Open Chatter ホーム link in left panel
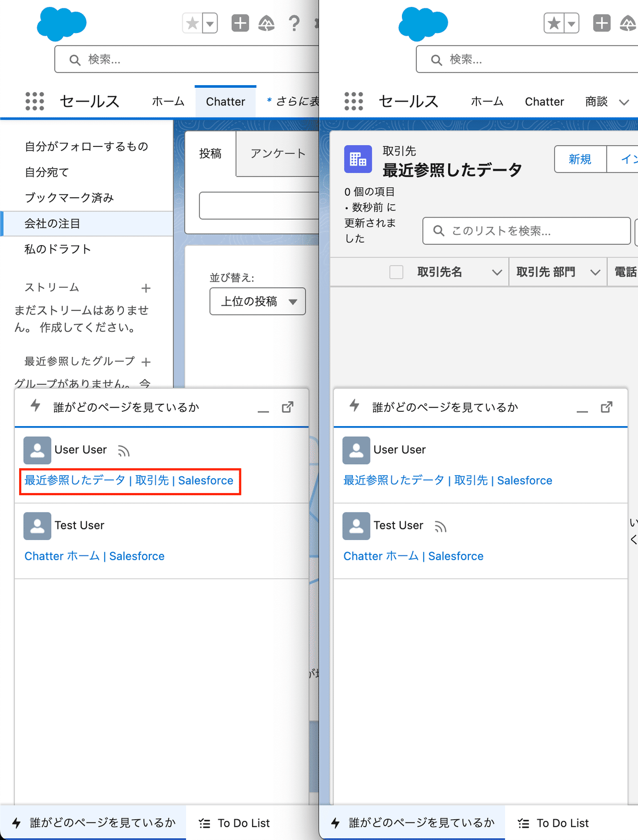This screenshot has height=840, width=638. [x=95, y=556]
